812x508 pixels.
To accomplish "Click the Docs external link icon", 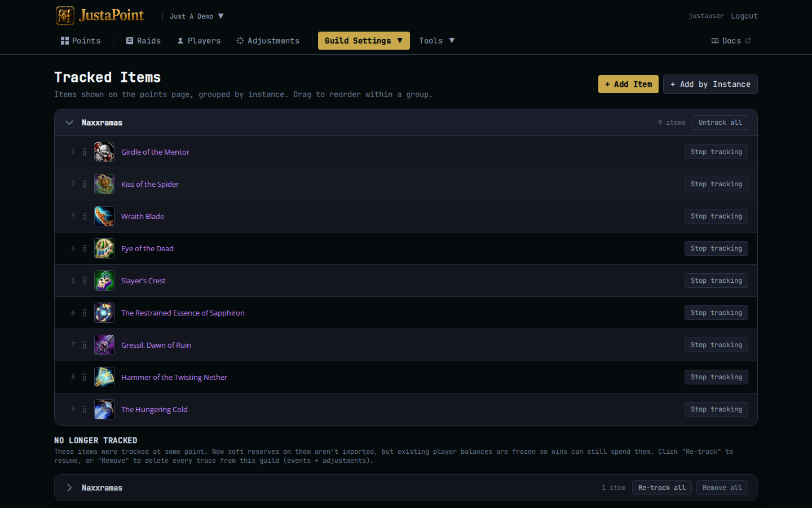I will (x=748, y=41).
